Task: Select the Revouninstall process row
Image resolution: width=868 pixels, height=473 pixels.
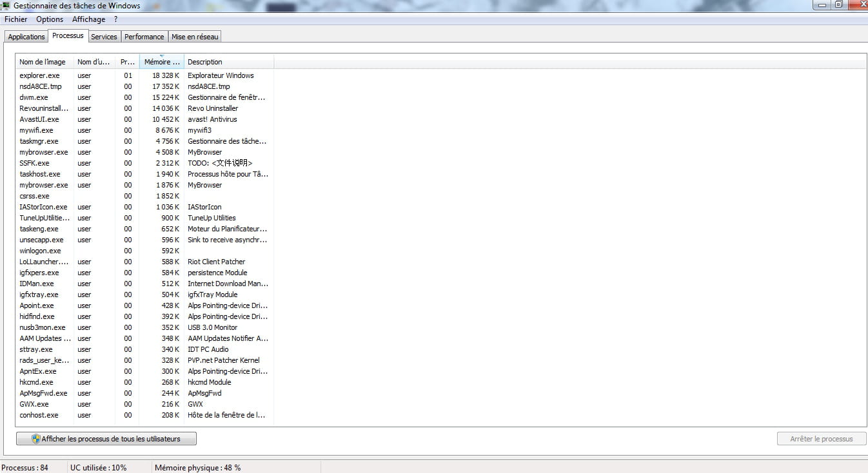Action: (x=145, y=108)
